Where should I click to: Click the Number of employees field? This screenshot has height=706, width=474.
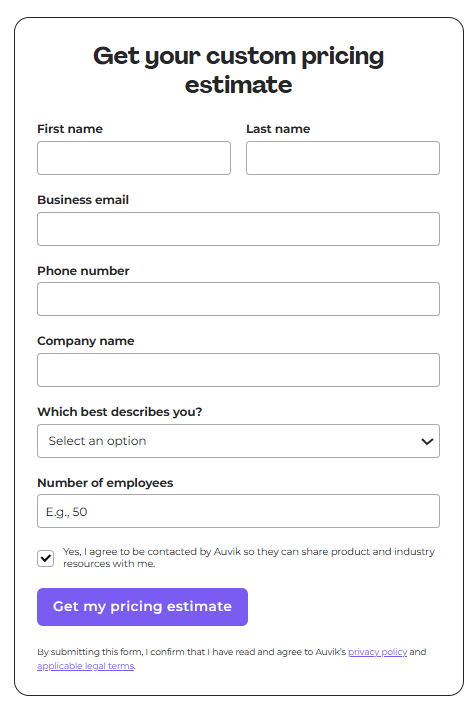(238, 511)
